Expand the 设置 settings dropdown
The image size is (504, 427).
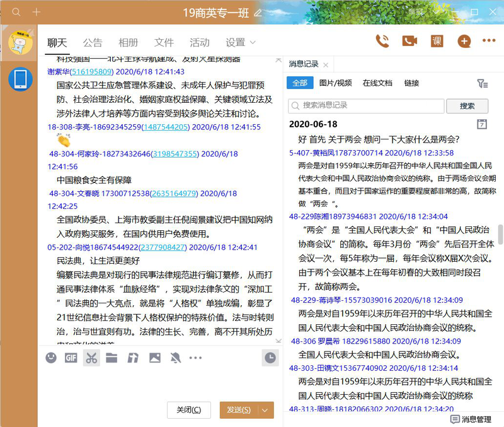coord(241,42)
